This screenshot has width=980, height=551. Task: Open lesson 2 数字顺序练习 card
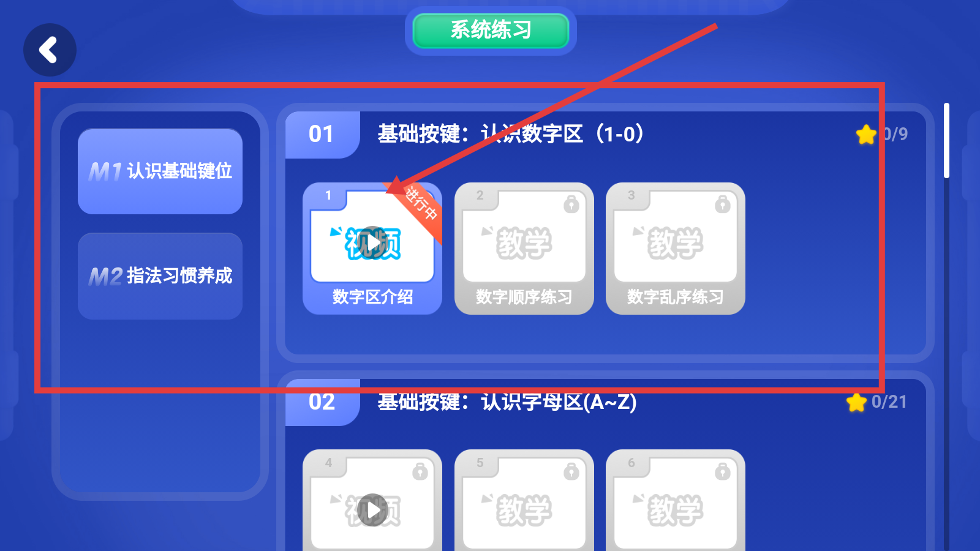(524, 249)
